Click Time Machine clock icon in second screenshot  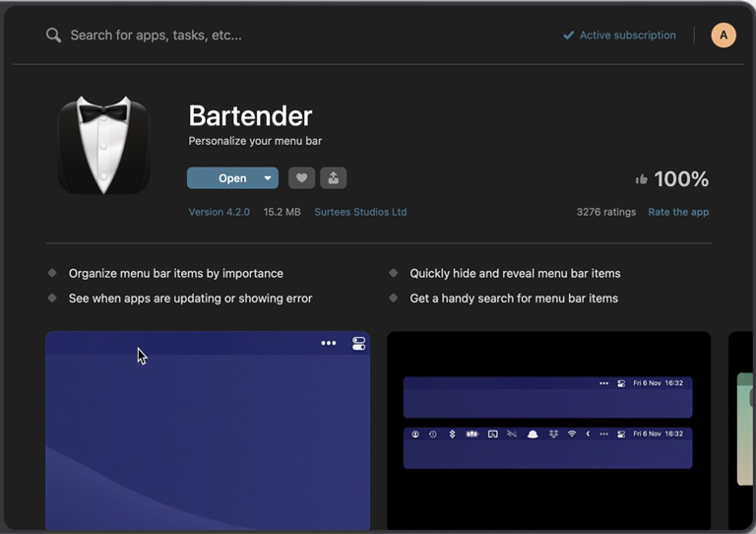click(x=432, y=434)
